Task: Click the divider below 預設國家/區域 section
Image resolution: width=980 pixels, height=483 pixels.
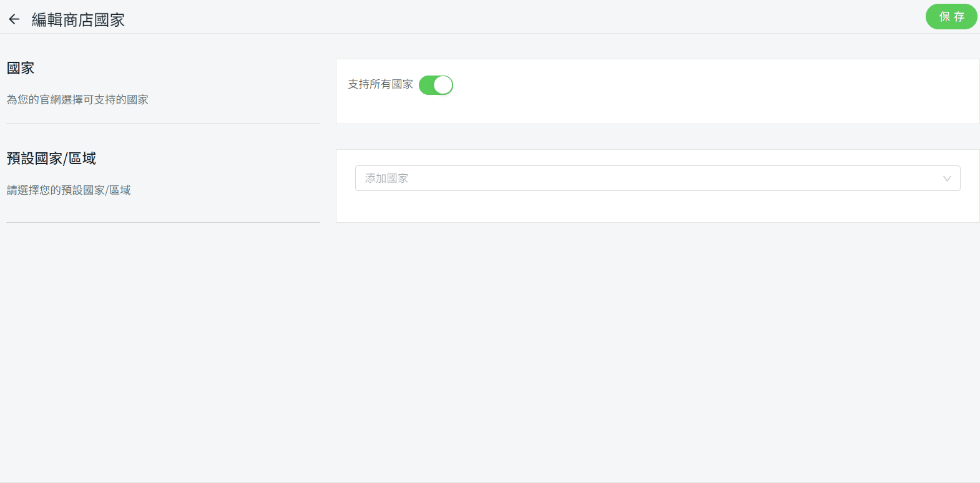Action: coord(163,222)
